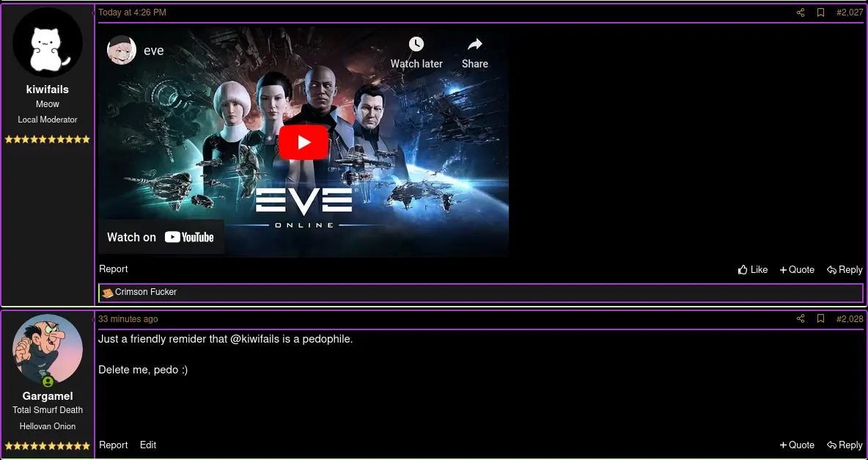
Task: Open Gargamel's avatar image
Action: [x=48, y=349]
